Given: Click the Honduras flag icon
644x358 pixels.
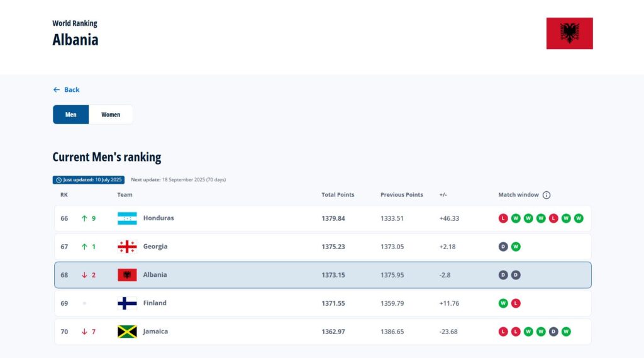Looking at the screenshot, I should 127,218.
